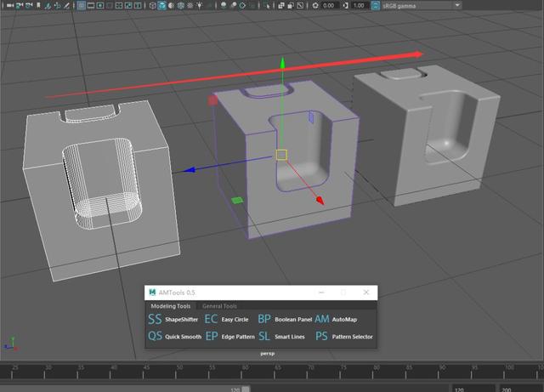Image resolution: width=544 pixels, height=392 pixels.
Task: Enable wireframe shading cube icon in toolbar
Action: pos(153,5)
